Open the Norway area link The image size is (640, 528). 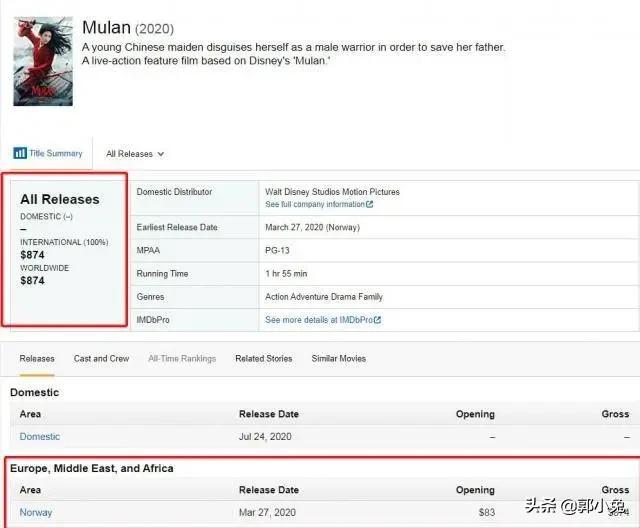36,512
